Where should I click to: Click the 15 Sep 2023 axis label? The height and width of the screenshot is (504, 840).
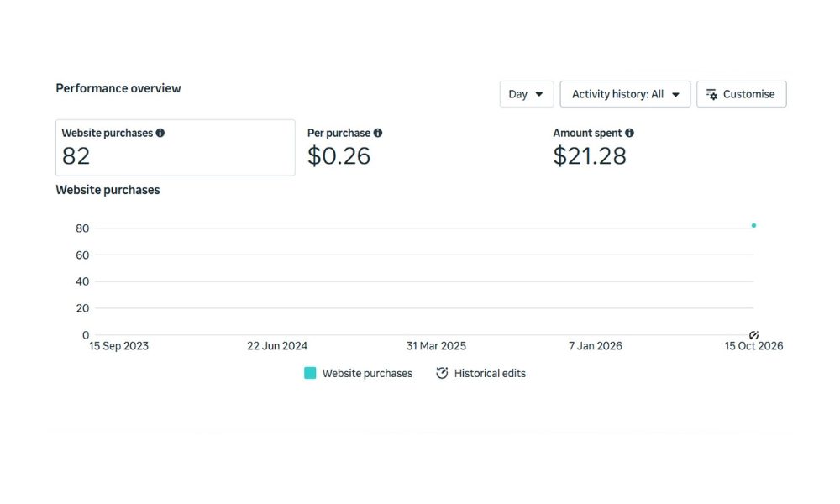118,346
